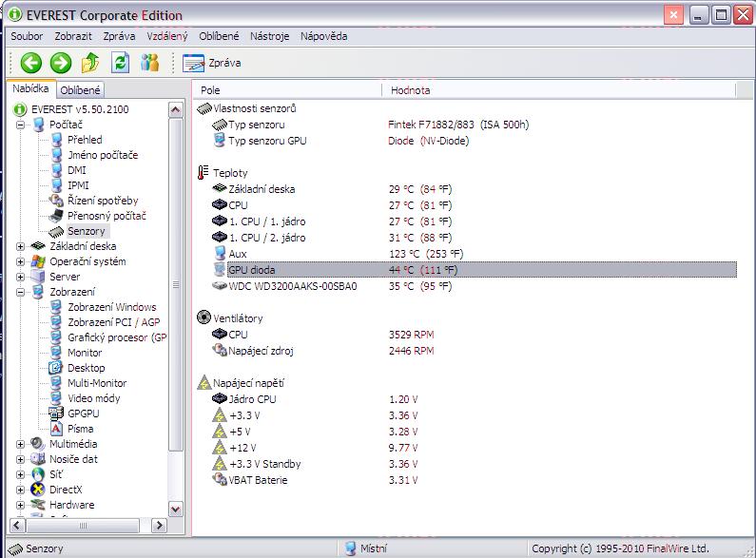Switch to the Oblíbené tab
This screenshot has width=756, height=558.
[x=80, y=90]
